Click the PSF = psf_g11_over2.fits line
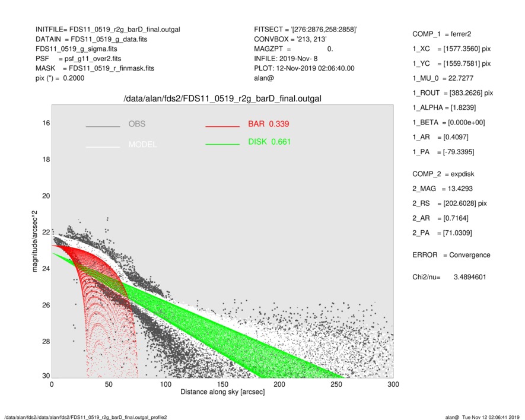The width and height of the screenshot is (525, 420). [x=78, y=59]
